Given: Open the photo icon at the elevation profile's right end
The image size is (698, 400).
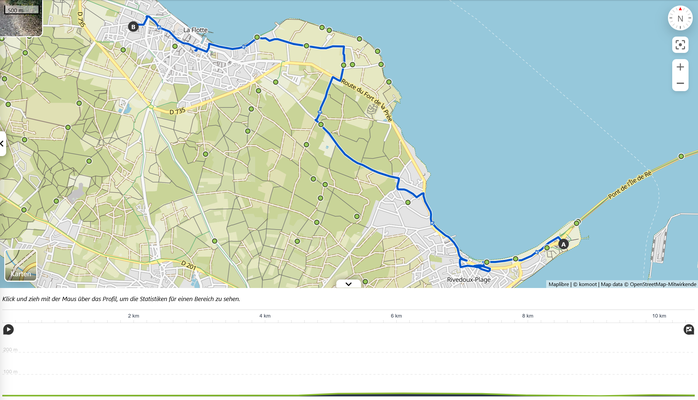Looking at the screenshot, I should tap(689, 329).
